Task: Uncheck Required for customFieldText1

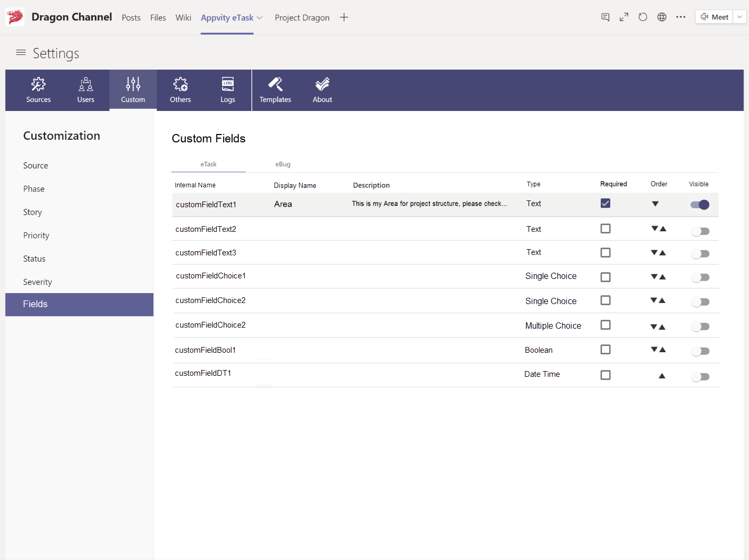Action: click(x=605, y=204)
